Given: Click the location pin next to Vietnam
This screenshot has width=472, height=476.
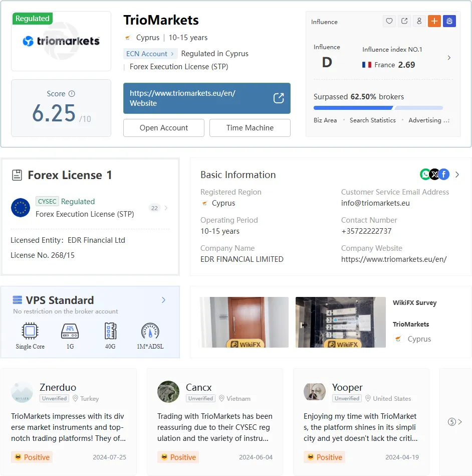Looking at the screenshot, I should [221, 398].
